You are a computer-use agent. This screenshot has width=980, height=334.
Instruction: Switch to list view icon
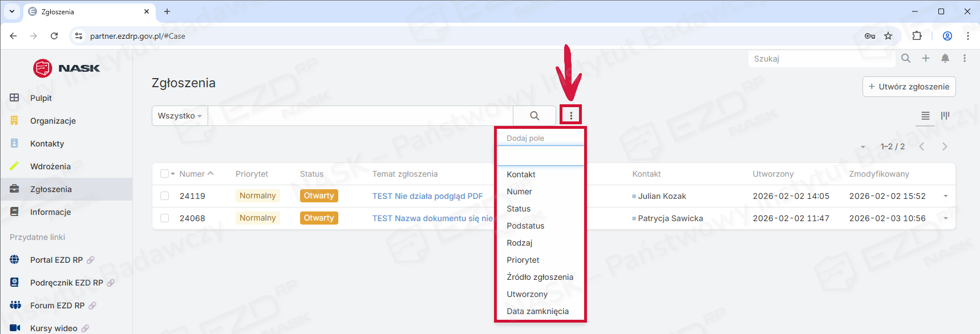pyautogui.click(x=925, y=116)
